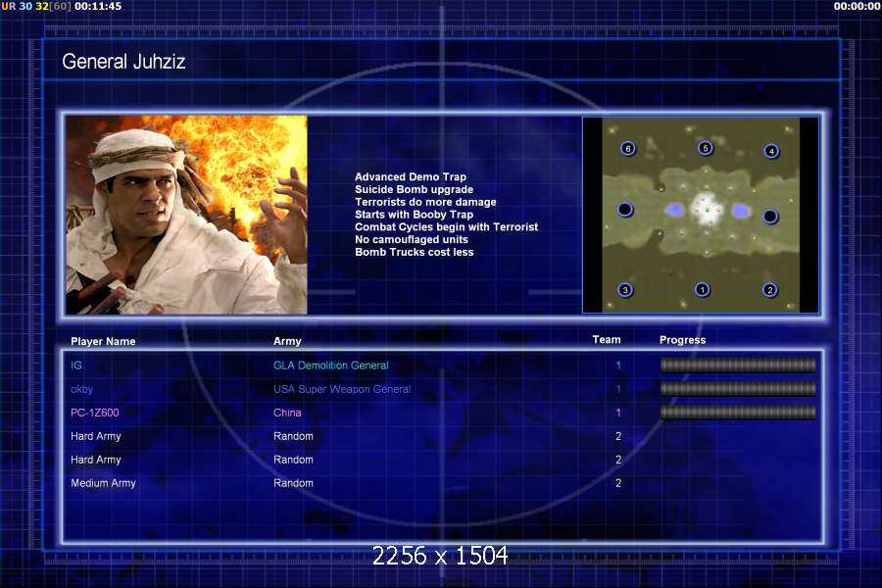Viewport: 882px width, 588px height.
Task: Click the okby player progress bar
Action: tap(737, 388)
